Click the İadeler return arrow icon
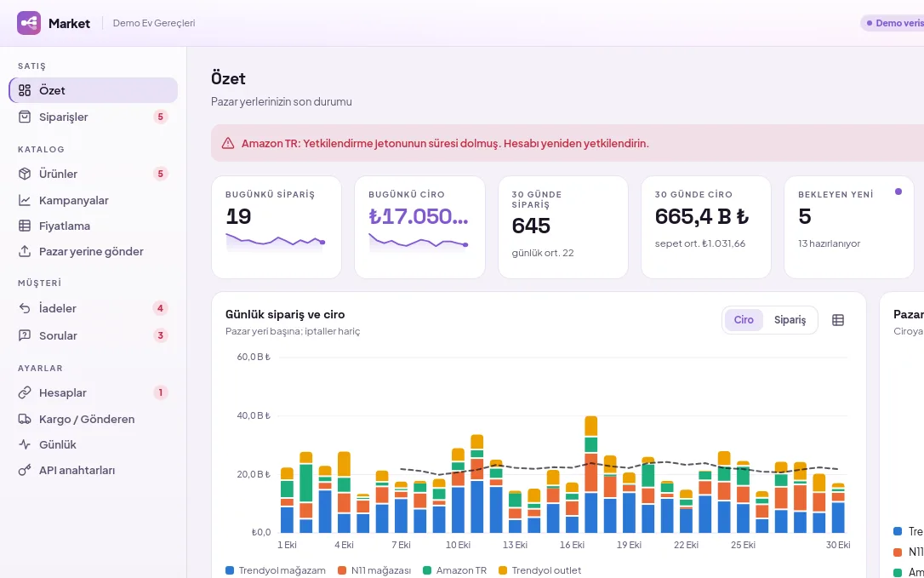The width and height of the screenshot is (924, 578). coord(24,308)
